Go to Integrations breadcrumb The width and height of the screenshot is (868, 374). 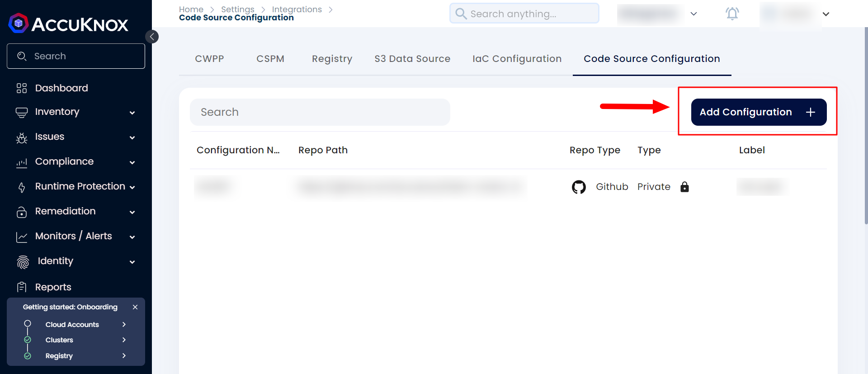point(297,9)
